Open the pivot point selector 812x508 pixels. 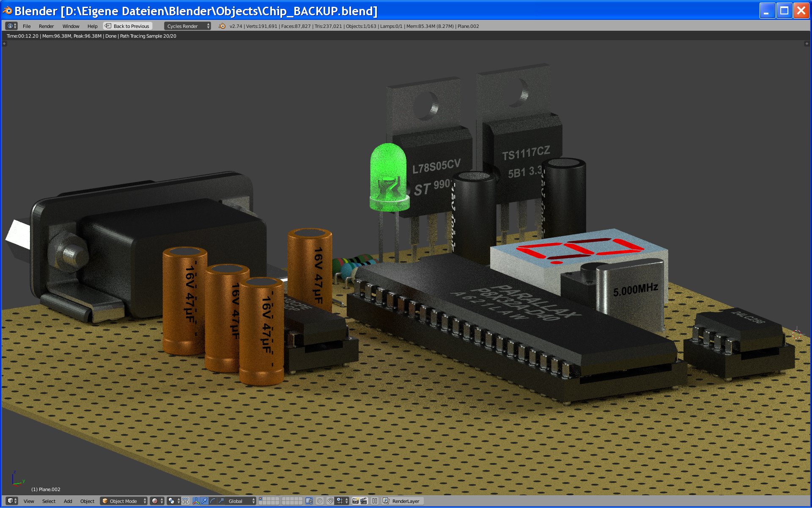point(173,501)
